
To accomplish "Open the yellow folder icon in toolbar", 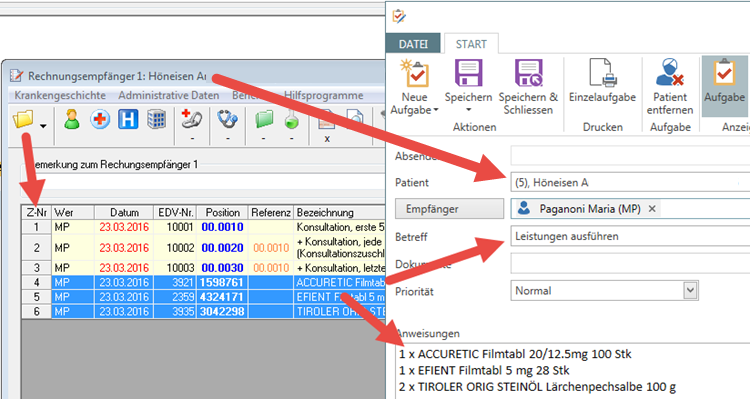I will [x=23, y=119].
